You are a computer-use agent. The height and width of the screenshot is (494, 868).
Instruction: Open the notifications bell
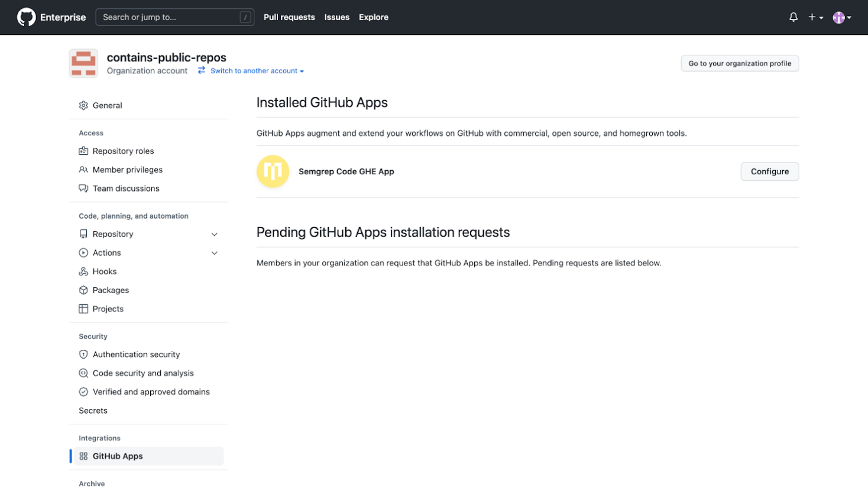[793, 17]
